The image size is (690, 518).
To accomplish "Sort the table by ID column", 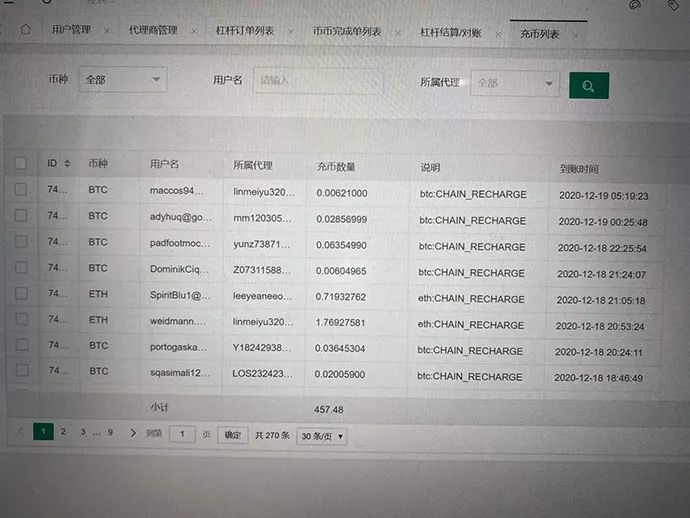I will pos(67,163).
